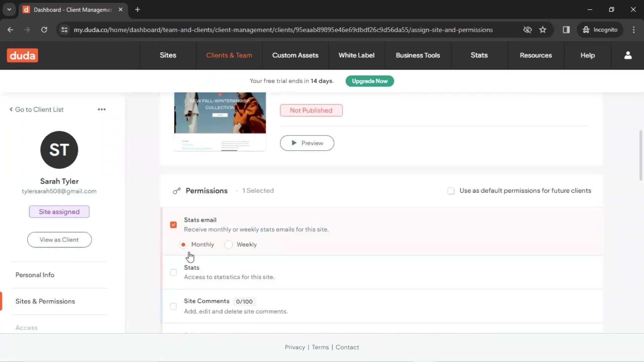Click the Sarah Tyler client name

(59, 181)
